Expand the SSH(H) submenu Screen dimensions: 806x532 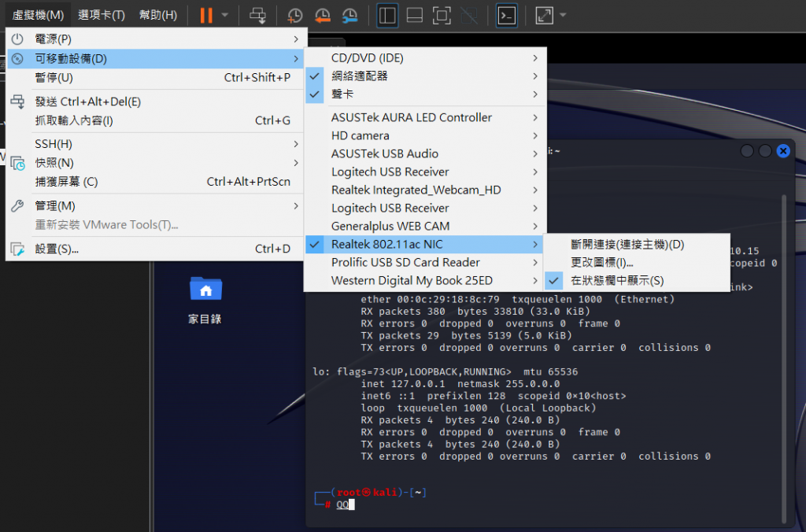coord(157,145)
